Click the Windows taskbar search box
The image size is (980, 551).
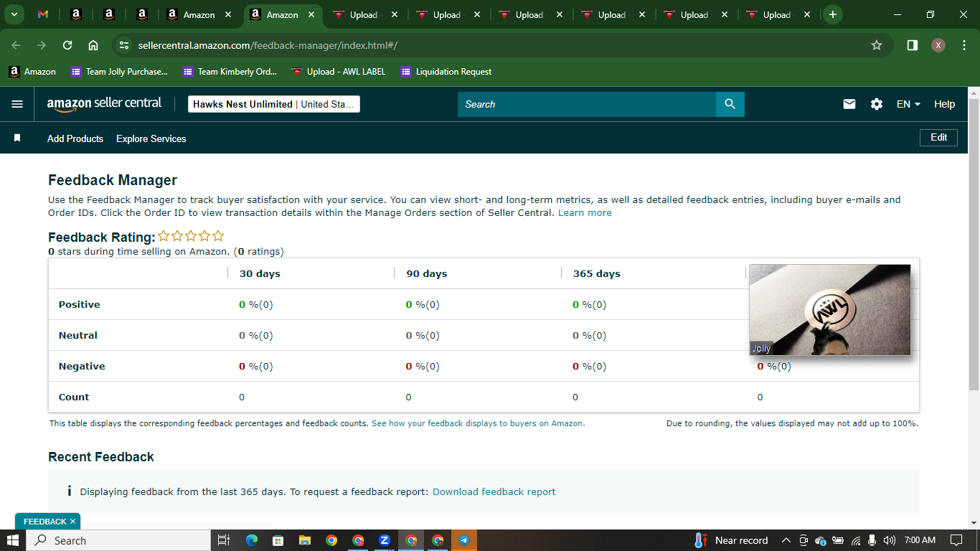118,540
